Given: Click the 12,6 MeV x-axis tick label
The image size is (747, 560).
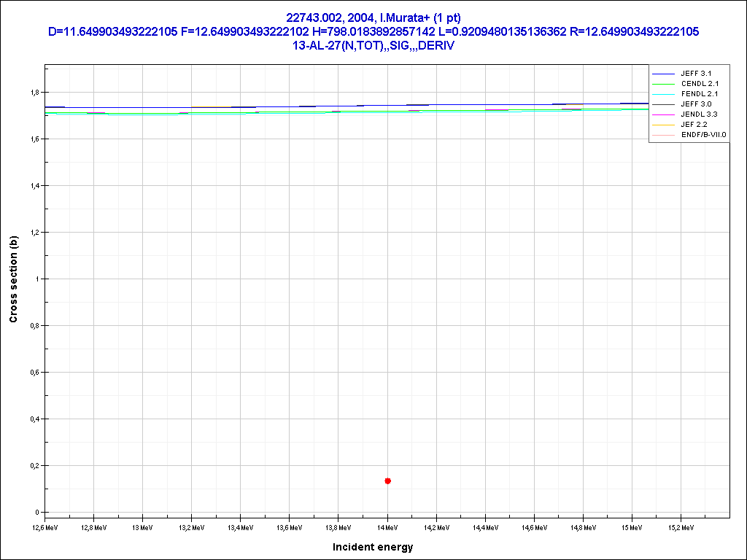Looking at the screenshot, I should click(x=45, y=526).
